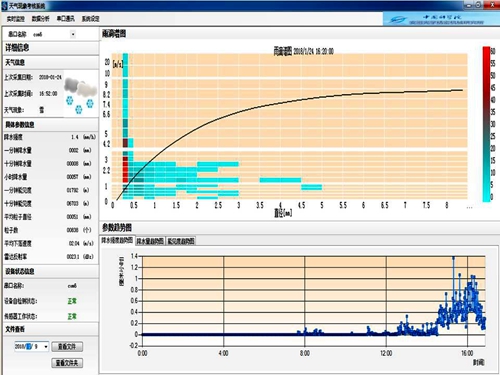Open the 系统设定 menu

click(x=91, y=19)
